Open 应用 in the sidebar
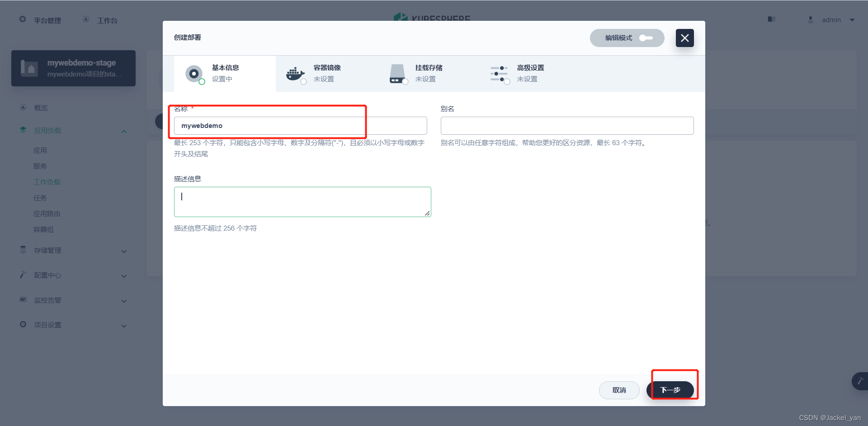 40,151
